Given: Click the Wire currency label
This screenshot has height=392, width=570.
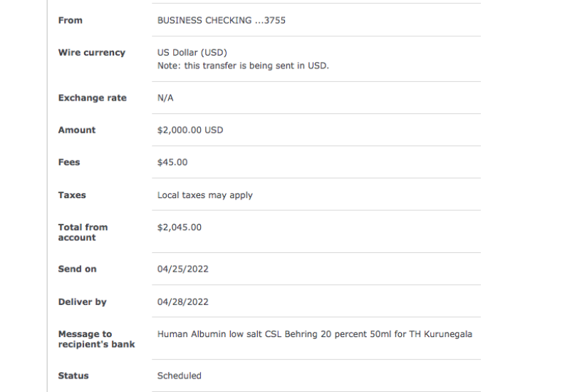Looking at the screenshot, I should 91,53.
